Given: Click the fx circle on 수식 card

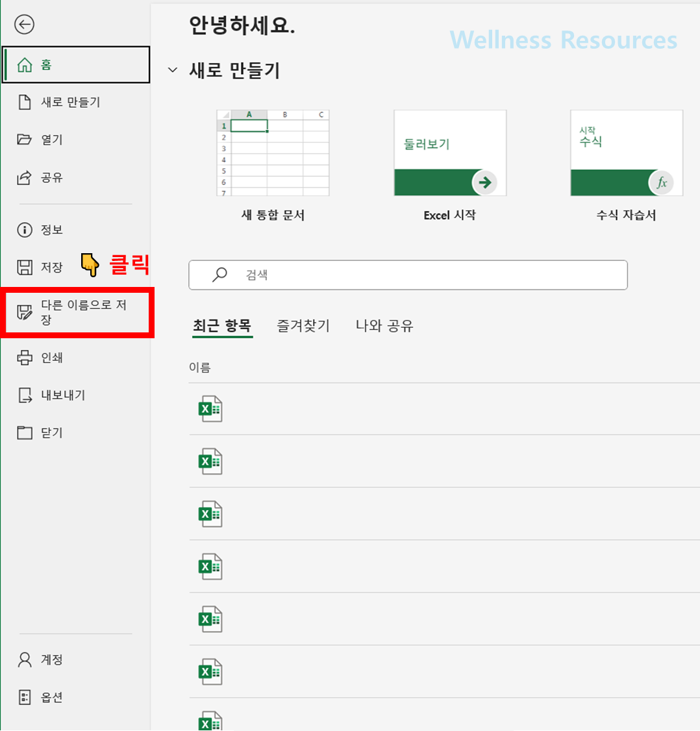Looking at the screenshot, I should click(x=661, y=182).
